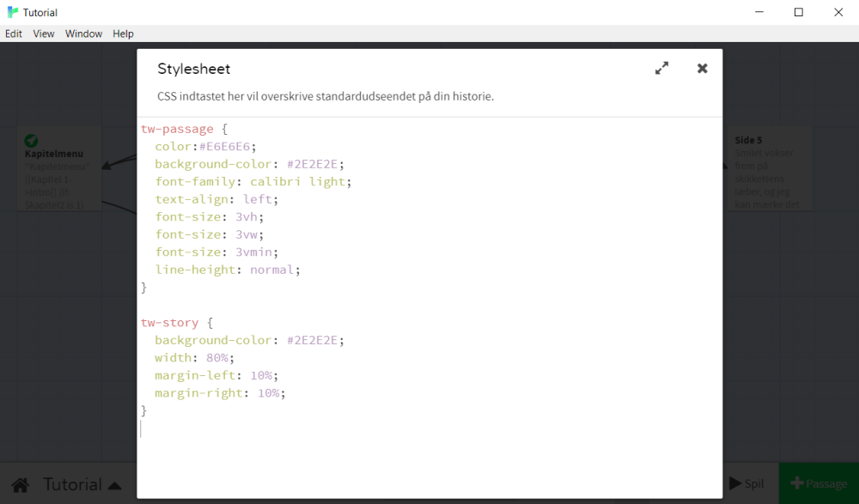Open the View menu
Viewport: 859px width, 504px height.
click(44, 33)
